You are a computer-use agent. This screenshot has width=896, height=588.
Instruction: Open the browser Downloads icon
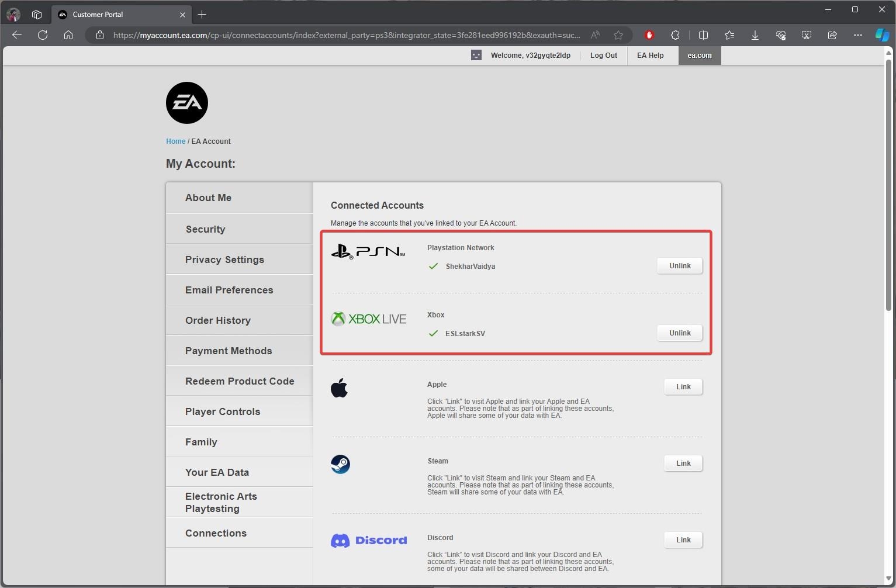pyautogui.click(x=755, y=35)
